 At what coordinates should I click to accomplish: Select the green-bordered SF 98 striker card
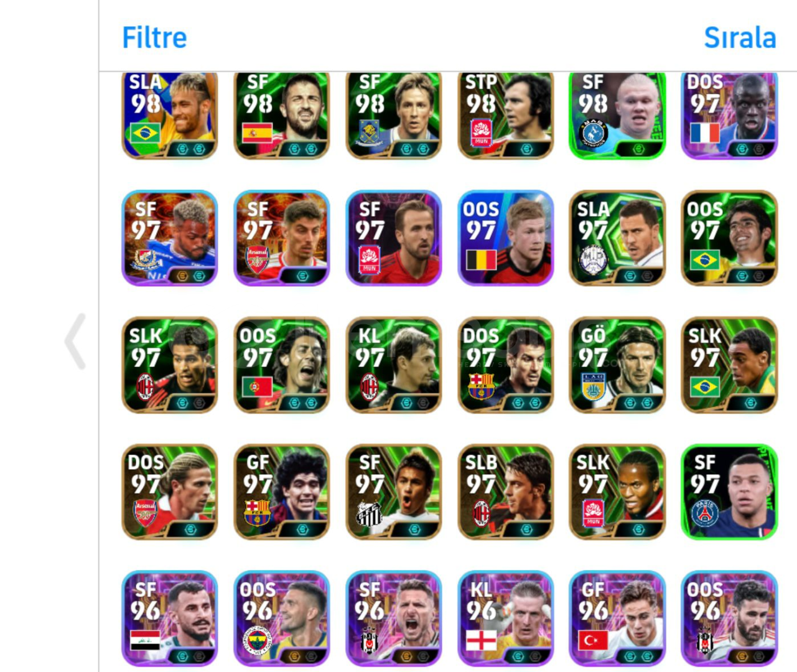617,115
